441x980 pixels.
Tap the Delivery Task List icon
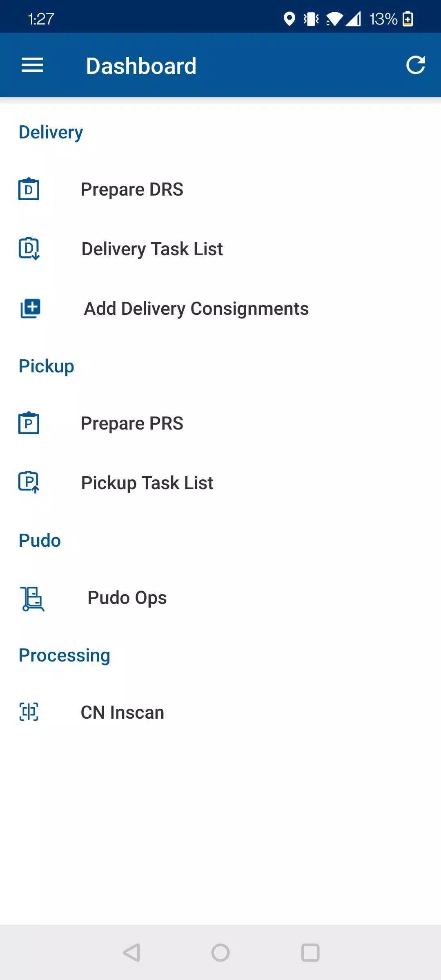(x=29, y=249)
